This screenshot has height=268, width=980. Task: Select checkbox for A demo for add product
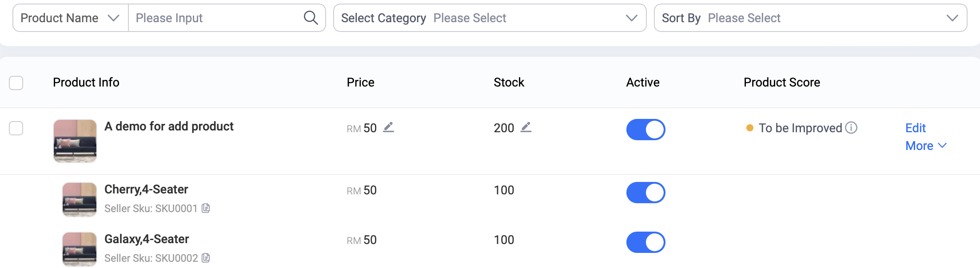(16, 128)
